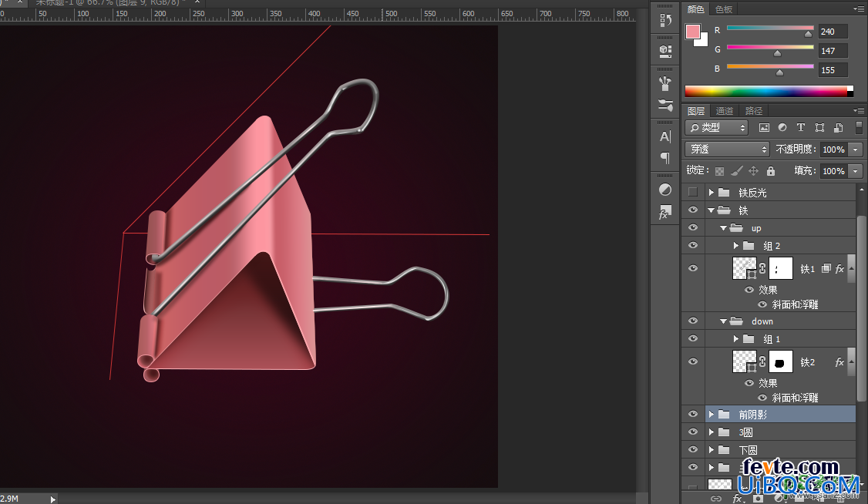Viewport: 868px width, 504px height.
Task: Hide the 前阴影 group
Action: click(x=692, y=414)
